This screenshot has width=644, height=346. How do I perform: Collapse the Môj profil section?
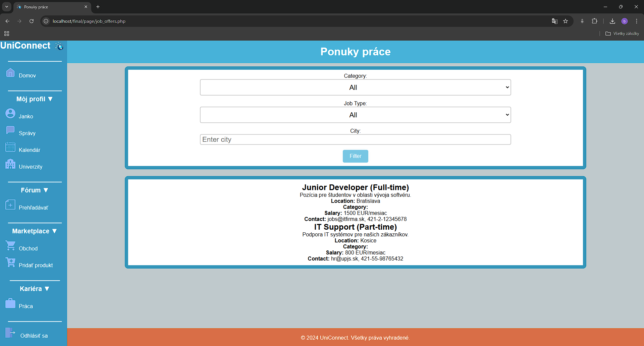pos(35,99)
